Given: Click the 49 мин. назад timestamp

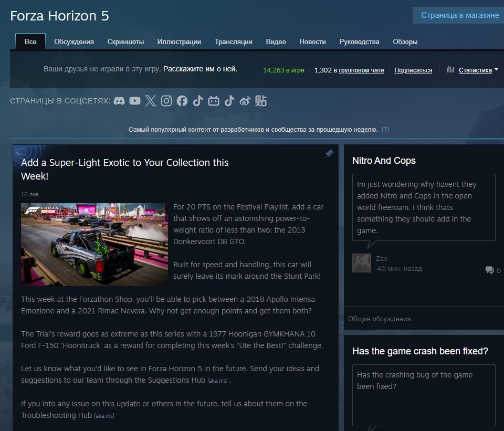Looking at the screenshot, I should pyautogui.click(x=400, y=269).
